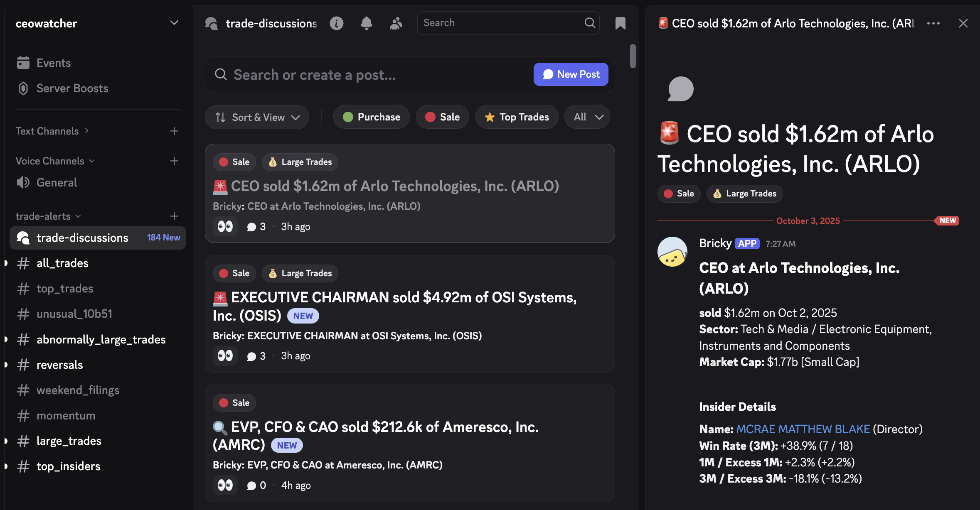The height and width of the screenshot is (510, 980).
Task: React with eyes on ARLO post
Action: click(225, 226)
